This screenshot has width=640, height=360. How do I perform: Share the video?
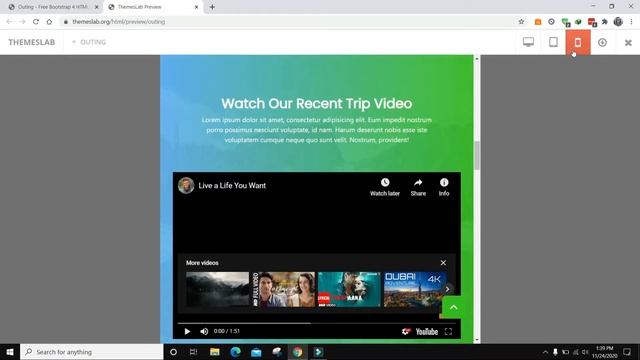pos(418,187)
